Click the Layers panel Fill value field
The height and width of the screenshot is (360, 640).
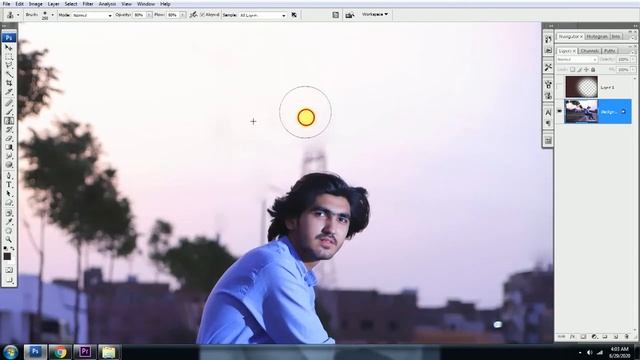(x=622, y=70)
